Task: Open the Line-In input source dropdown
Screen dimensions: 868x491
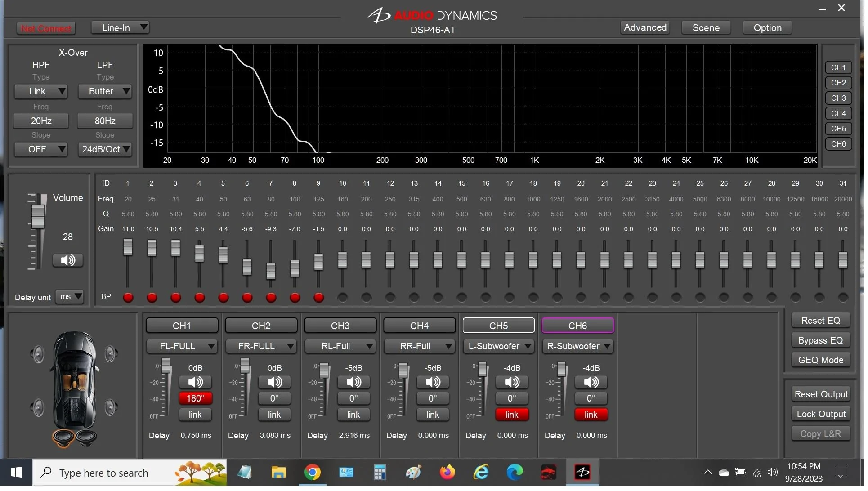Action: (x=120, y=28)
